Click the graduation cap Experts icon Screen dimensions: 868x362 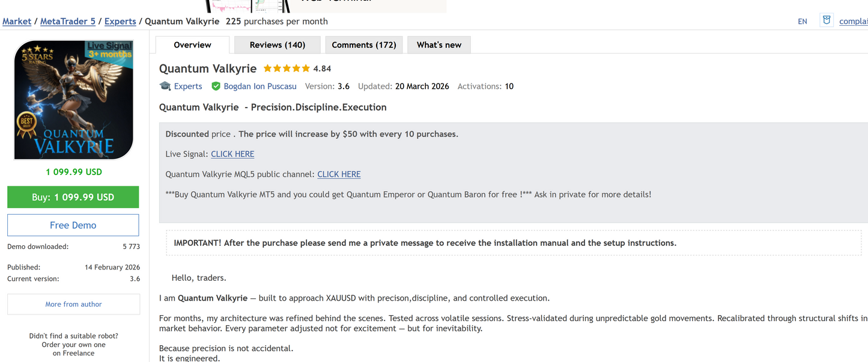pyautogui.click(x=165, y=86)
